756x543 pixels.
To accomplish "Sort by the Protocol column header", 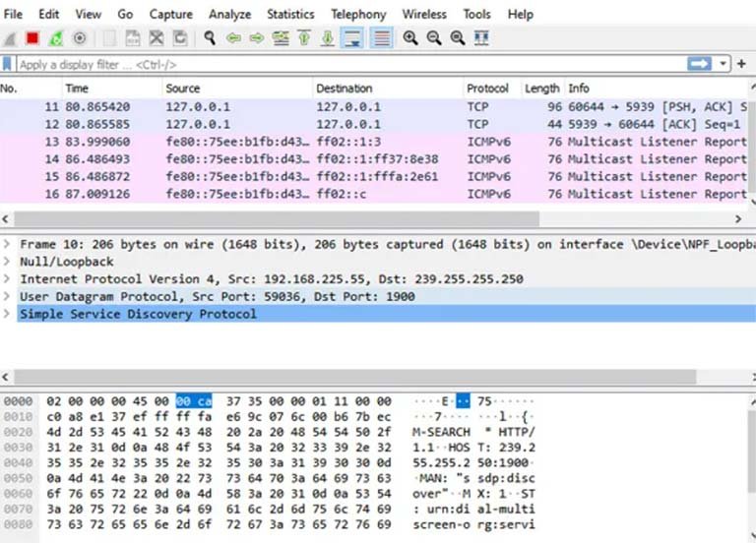I will 492,89.
